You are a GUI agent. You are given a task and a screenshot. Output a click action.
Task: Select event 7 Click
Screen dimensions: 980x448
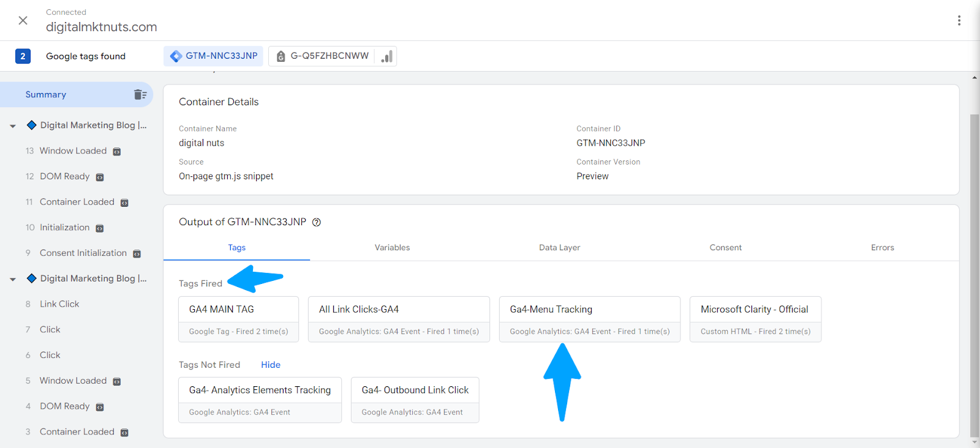click(x=50, y=329)
